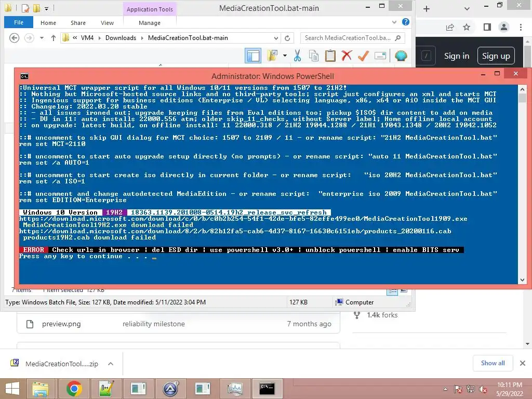Click the search magnifier icon in Explorer

398,38
